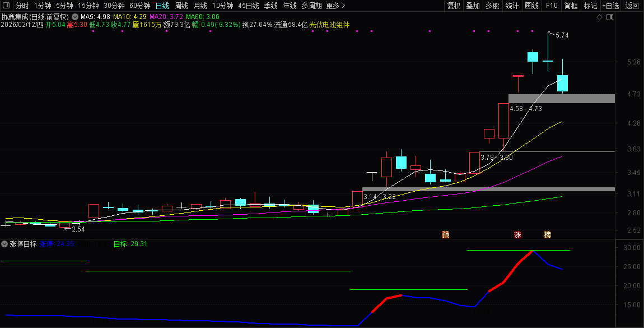Switch to the 60分钟 period tab
Viewport: 644px width, 328px height.
(139, 6)
